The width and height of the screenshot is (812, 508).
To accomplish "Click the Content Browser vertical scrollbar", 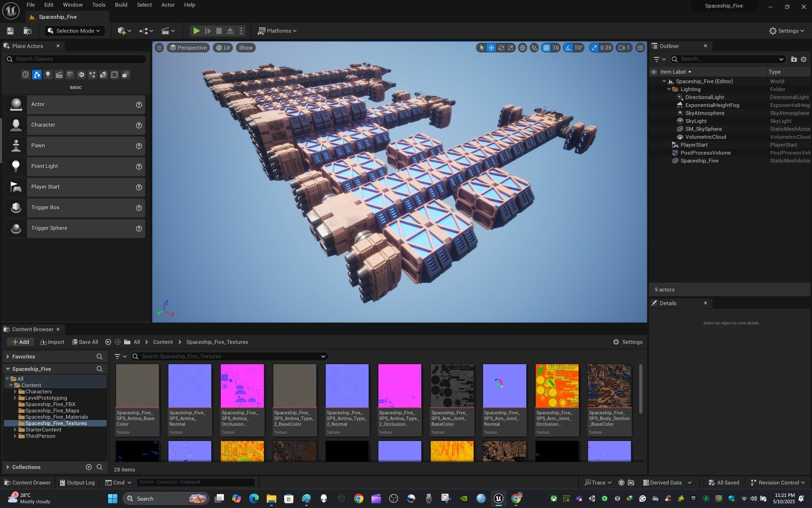I will (x=640, y=389).
